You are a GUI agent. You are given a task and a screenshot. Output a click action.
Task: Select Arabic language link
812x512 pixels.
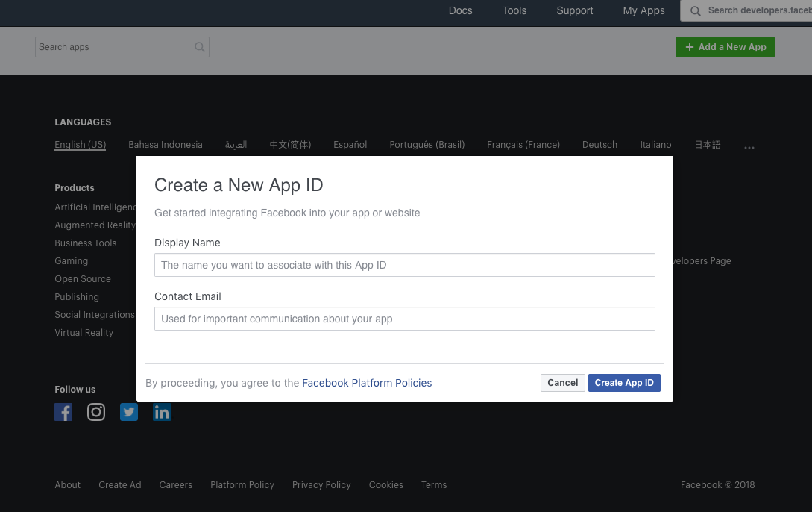point(236,145)
